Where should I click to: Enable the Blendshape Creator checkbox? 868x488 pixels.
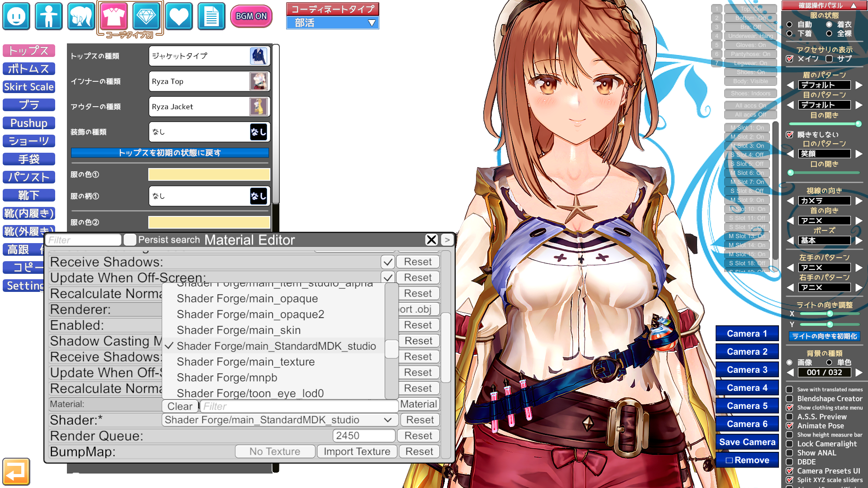click(x=789, y=399)
